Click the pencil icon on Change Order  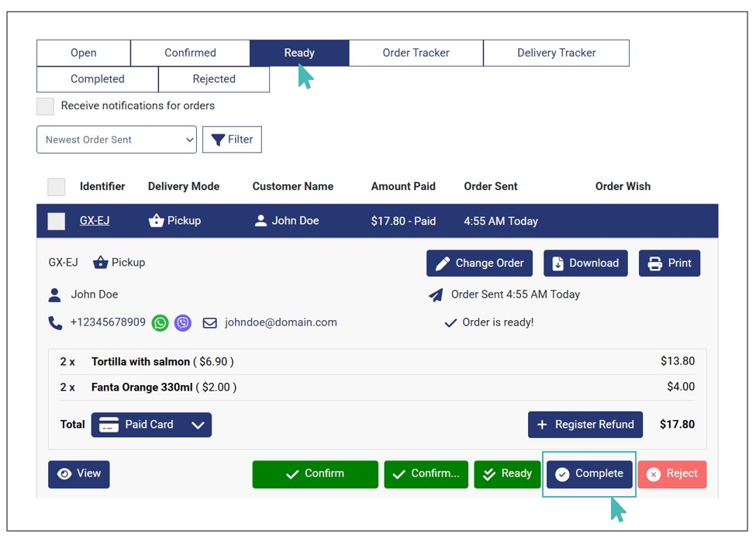pos(443,264)
